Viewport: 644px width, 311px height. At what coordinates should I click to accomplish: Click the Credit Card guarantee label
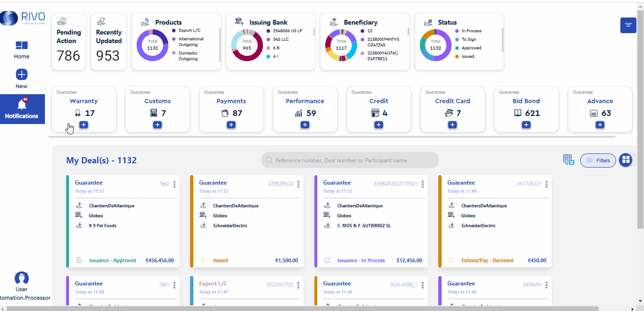pyautogui.click(x=453, y=101)
